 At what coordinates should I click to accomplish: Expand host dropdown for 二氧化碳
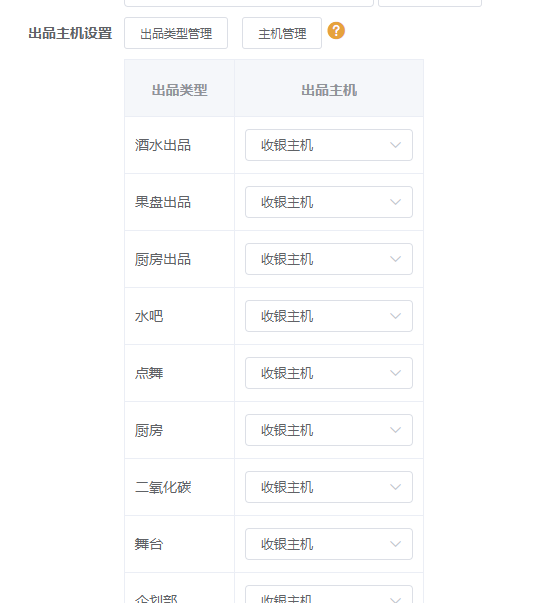tap(329, 487)
